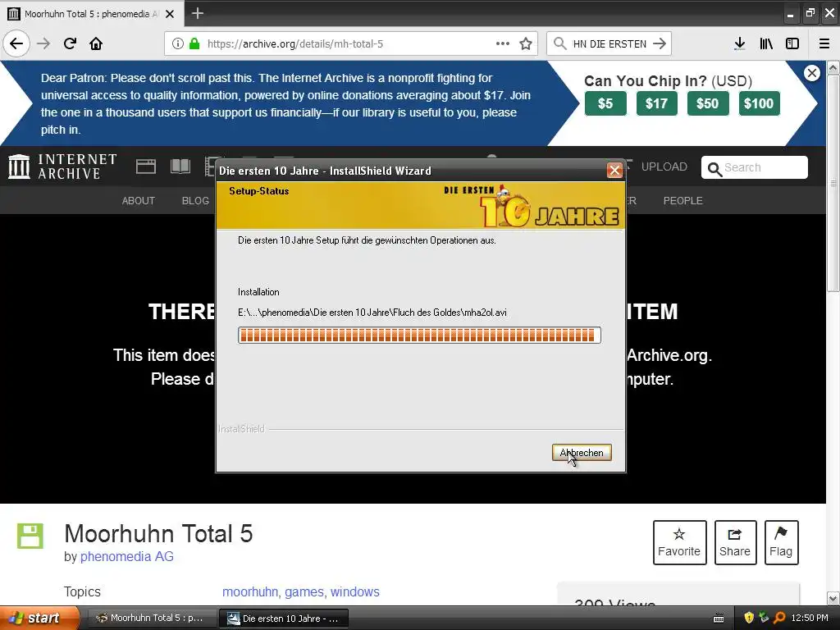
Task: Switch to Moorhuhn Total 5 taskbar item
Action: [x=152, y=618]
